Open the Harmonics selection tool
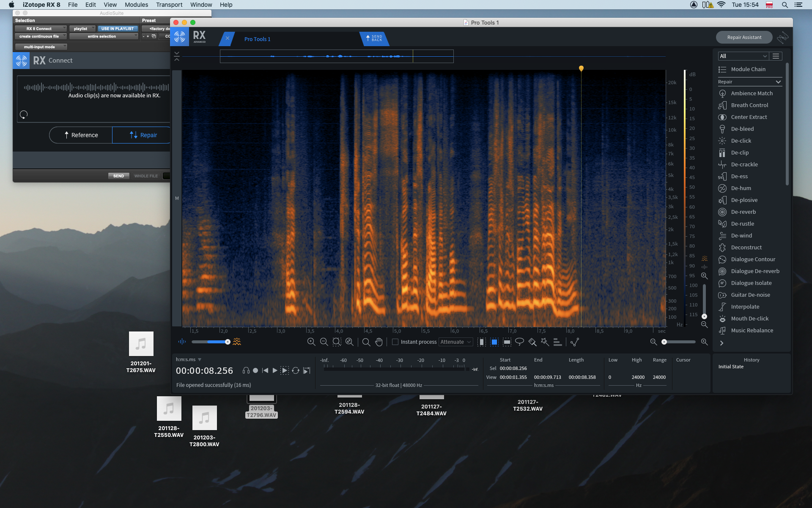 [x=558, y=342]
